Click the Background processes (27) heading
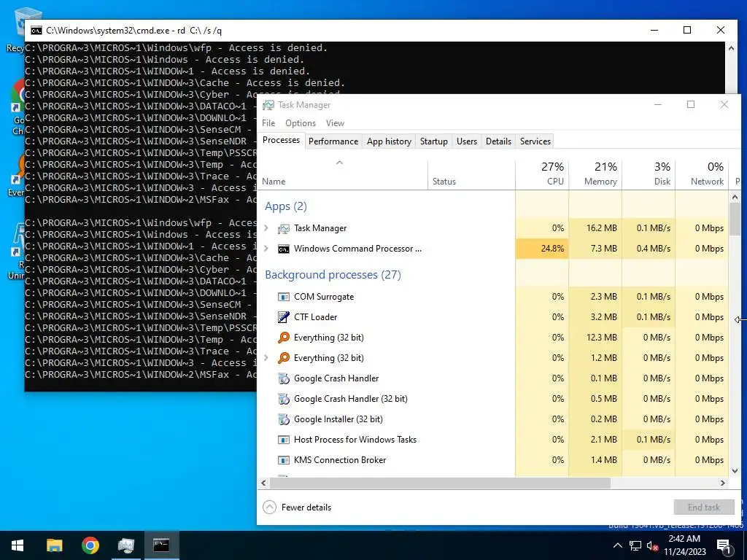The width and height of the screenshot is (747, 560). (x=333, y=275)
